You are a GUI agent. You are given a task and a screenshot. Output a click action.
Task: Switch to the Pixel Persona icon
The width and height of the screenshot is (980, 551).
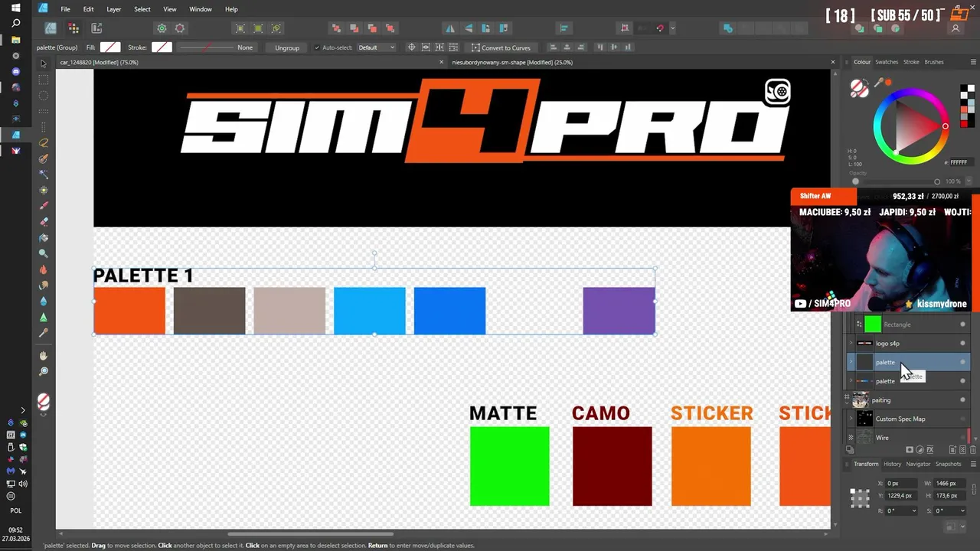coord(73,28)
